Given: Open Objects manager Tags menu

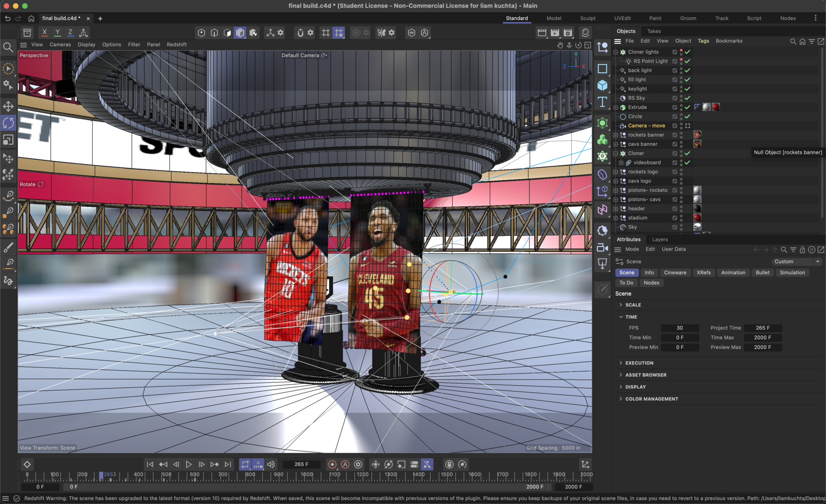Looking at the screenshot, I should pos(703,41).
